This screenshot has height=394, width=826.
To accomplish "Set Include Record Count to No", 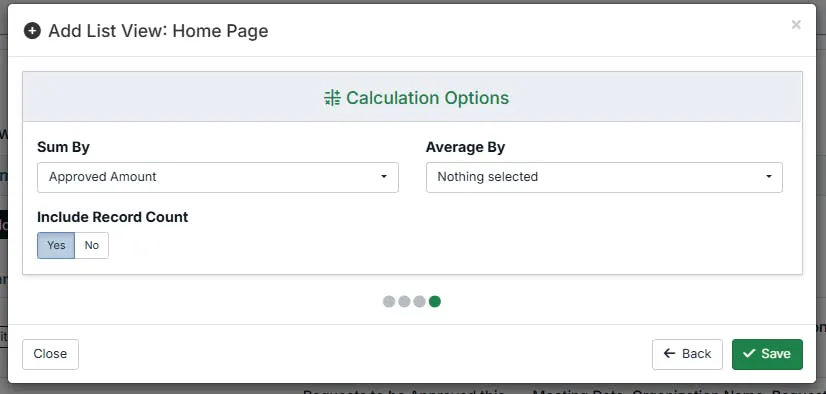I will click(92, 245).
